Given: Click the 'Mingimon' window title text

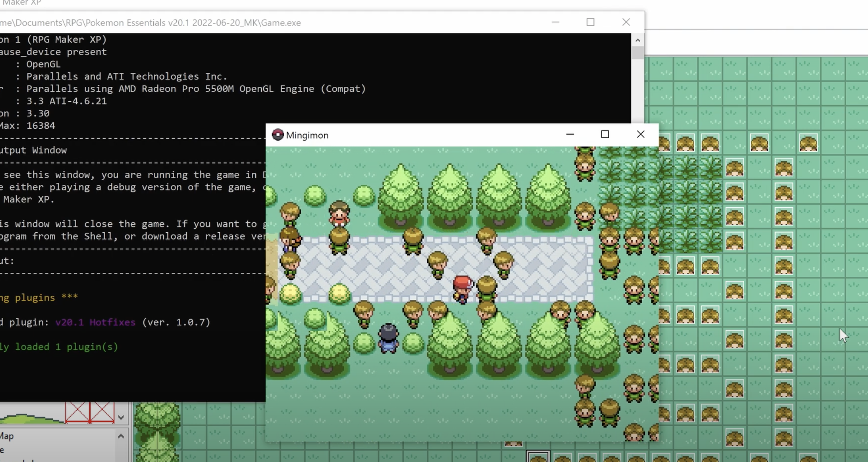Looking at the screenshot, I should coord(307,135).
